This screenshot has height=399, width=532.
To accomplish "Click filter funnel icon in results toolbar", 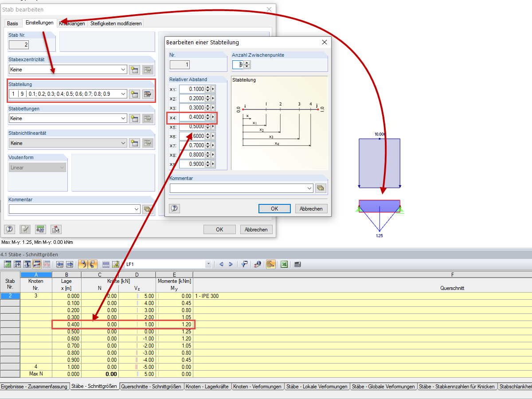I will (x=244, y=264).
